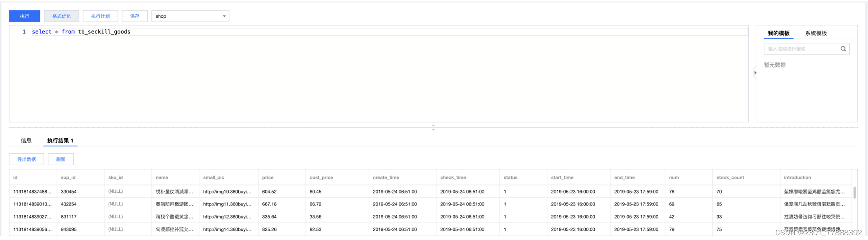Select cell with sup_id 330454

pyautogui.click(x=81, y=192)
